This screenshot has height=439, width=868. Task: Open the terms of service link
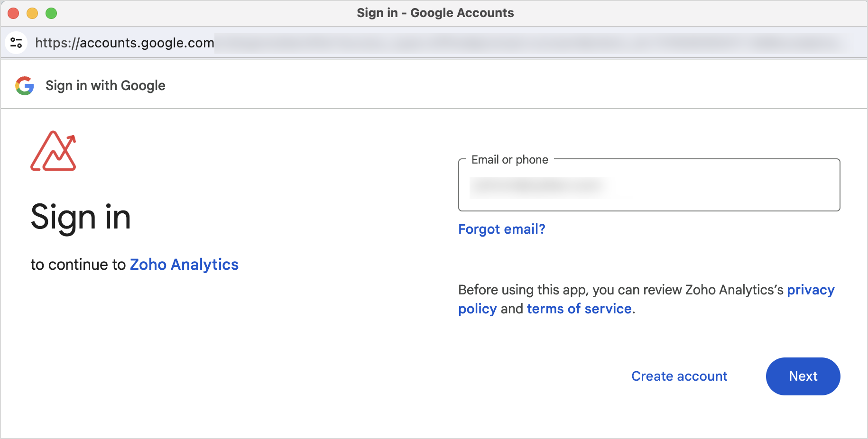(579, 309)
